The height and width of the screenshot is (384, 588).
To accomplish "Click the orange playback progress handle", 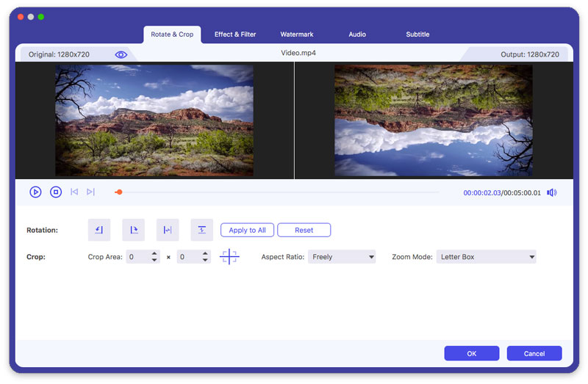I will click(x=119, y=192).
